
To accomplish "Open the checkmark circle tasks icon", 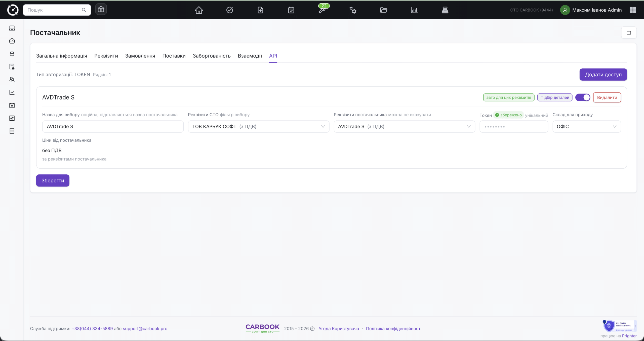I will click(x=230, y=10).
